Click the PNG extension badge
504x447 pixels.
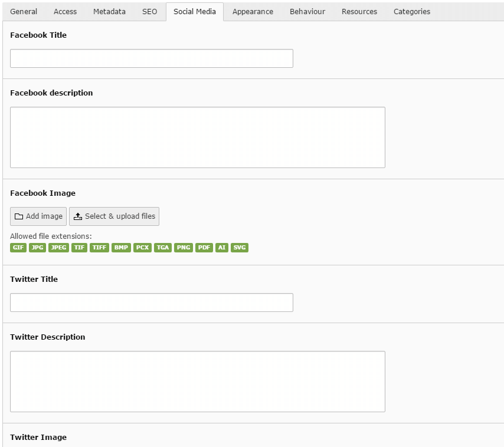(x=184, y=248)
